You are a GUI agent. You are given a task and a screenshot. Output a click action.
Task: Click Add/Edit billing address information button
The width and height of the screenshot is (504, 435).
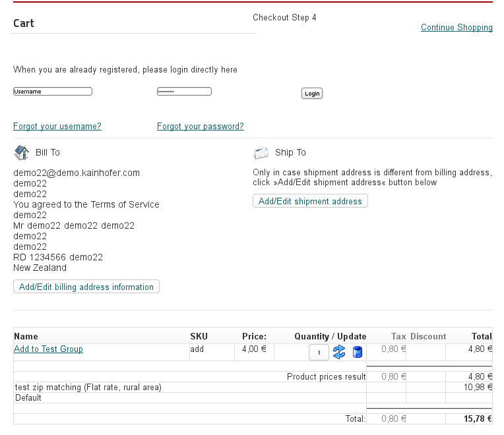pyautogui.click(x=86, y=287)
